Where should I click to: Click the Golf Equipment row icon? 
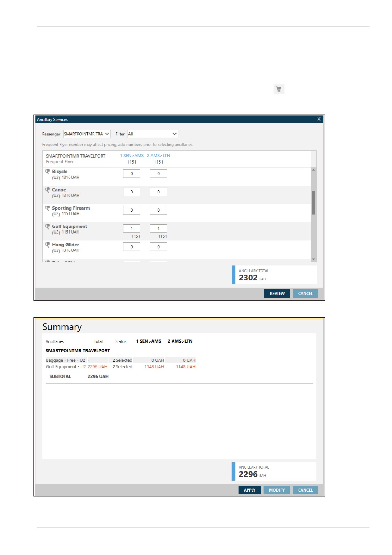click(47, 227)
